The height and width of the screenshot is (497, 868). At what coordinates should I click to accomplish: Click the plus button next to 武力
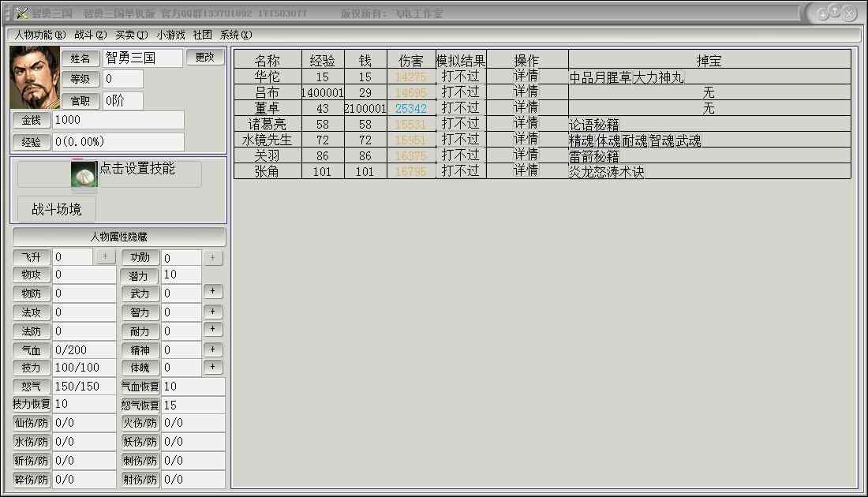213,292
